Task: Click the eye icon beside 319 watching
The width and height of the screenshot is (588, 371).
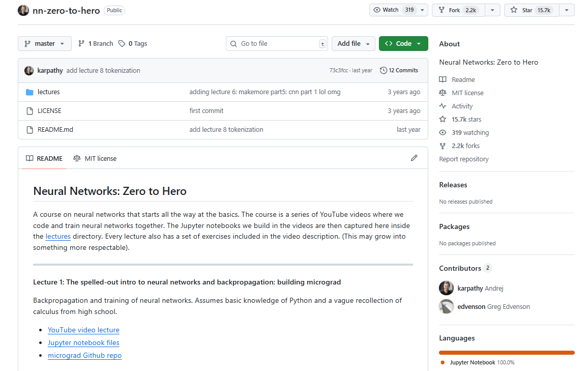Action: 443,132
